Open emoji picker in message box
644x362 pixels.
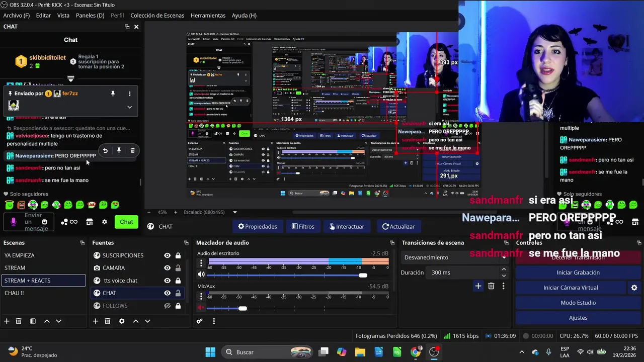[x=44, y=222]
